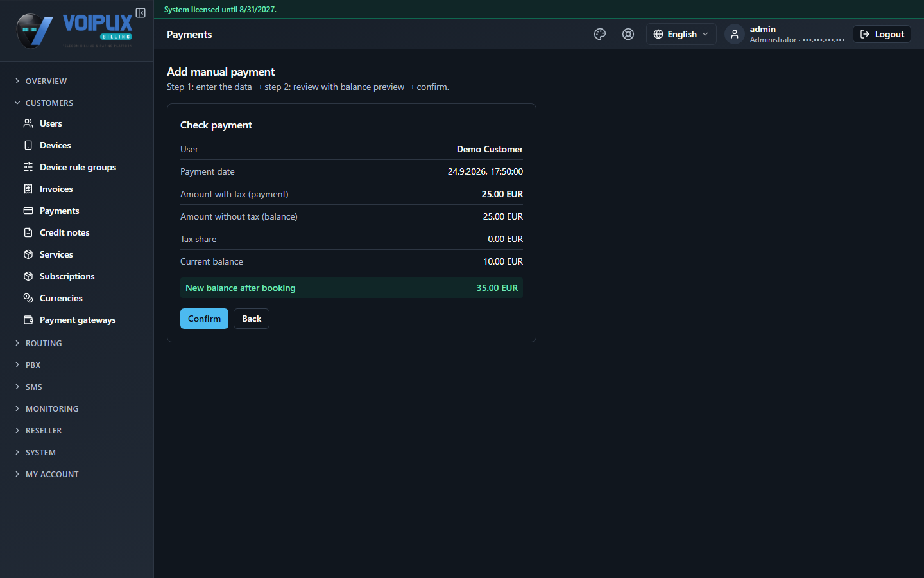
Task: Open Users menu item
Action: [x=51, y=123]
